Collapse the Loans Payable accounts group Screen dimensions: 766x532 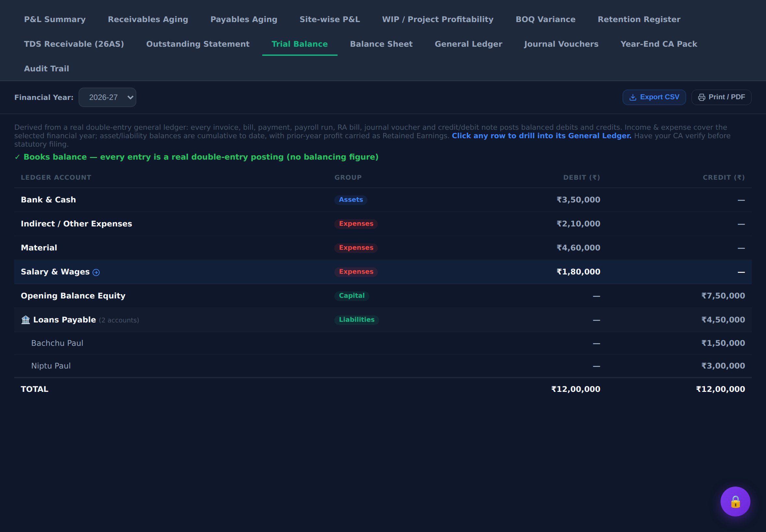[383, 320]
